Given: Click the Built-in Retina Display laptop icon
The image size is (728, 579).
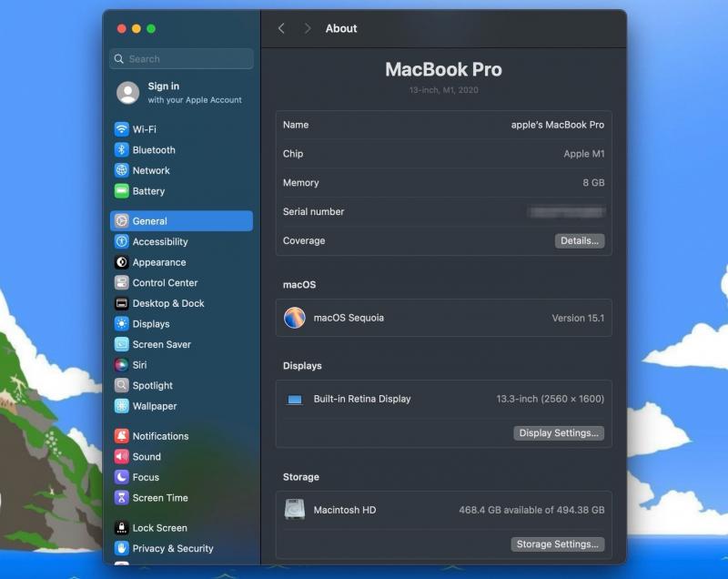Looking at the screenshot, I should pyautogui.click(x=295, y=400).
